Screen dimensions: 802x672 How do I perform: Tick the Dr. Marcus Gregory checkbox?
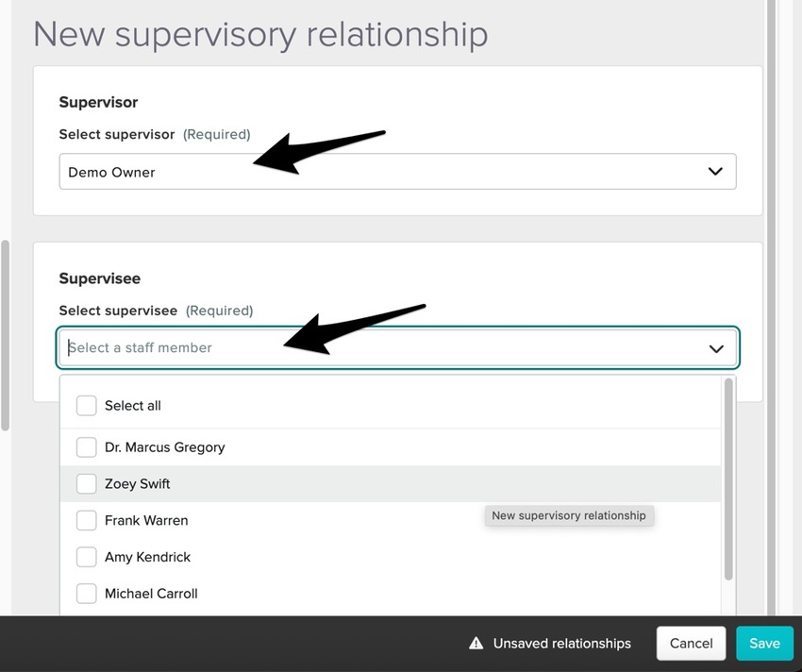pyautogui.click(x=87, y=447)
